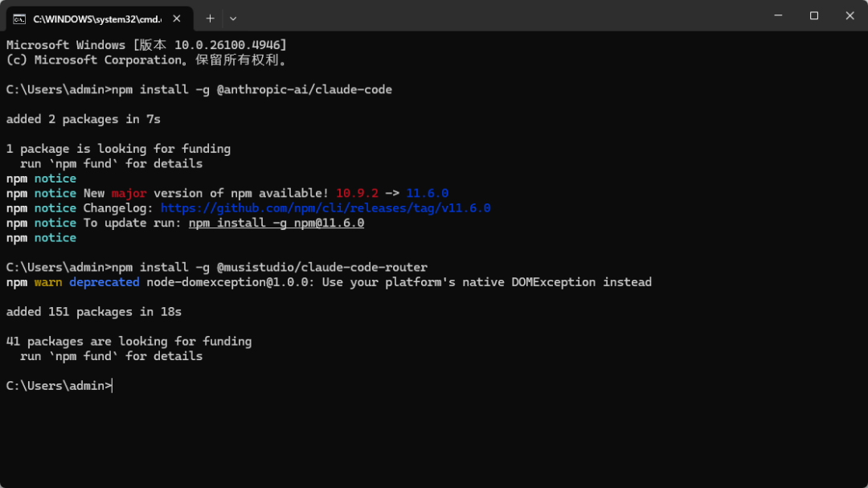Click the @anthropic-ai/claude-code package name

click(x=305, y=89)
